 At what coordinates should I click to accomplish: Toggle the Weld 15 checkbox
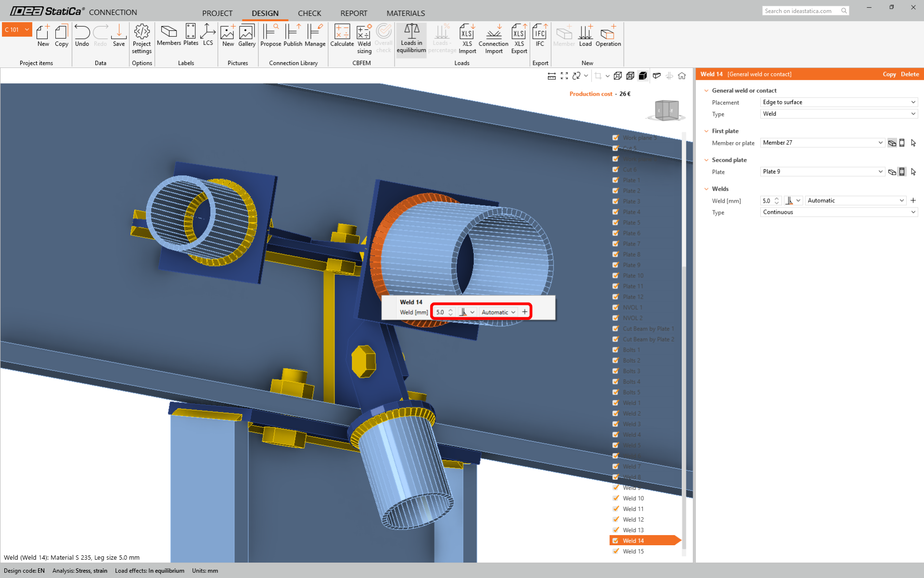[x=616, y=551]
